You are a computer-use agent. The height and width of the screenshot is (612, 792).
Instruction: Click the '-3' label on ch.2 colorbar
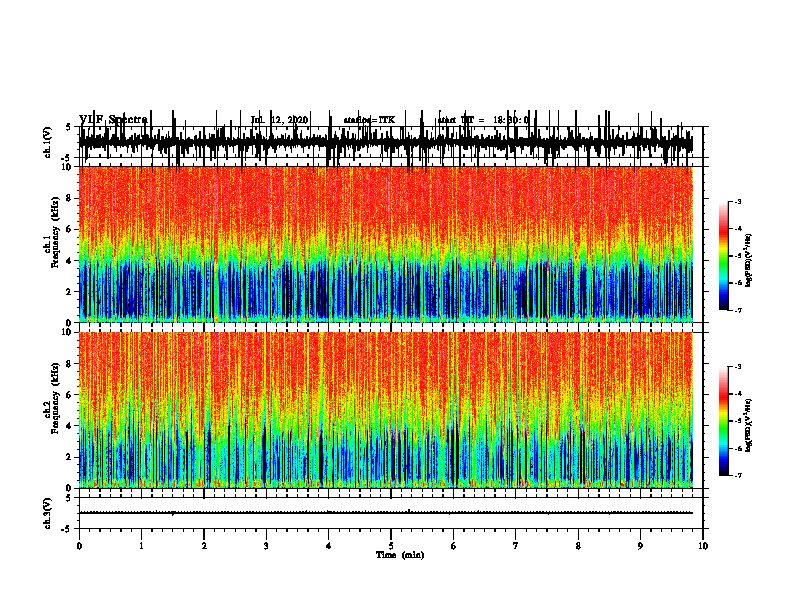click(738, 367)
